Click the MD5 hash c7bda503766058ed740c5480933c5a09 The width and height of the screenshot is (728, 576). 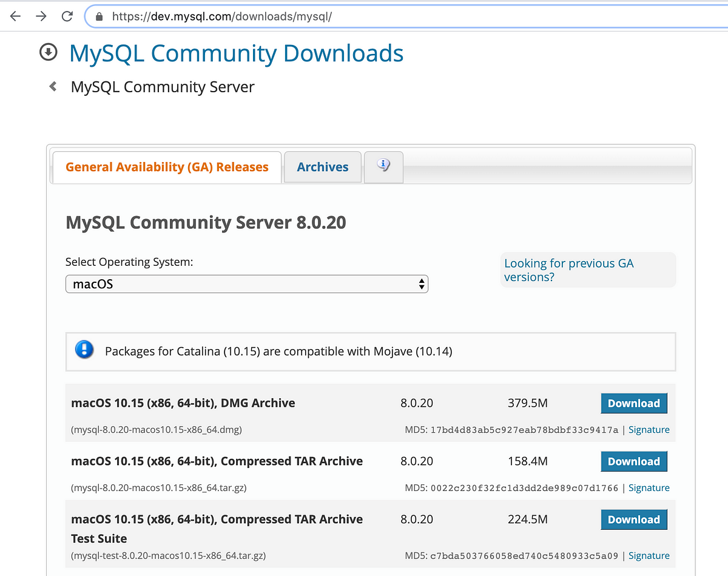(524, 556)
